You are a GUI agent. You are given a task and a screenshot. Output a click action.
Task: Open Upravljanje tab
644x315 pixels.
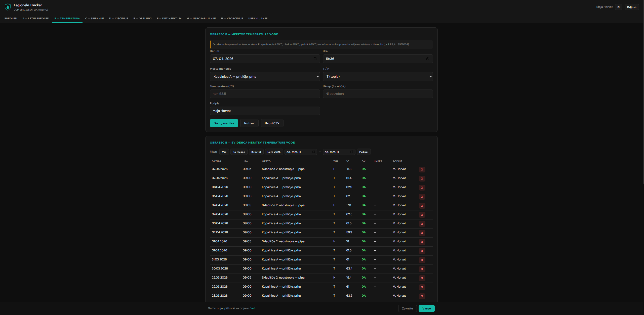point(258,18)
